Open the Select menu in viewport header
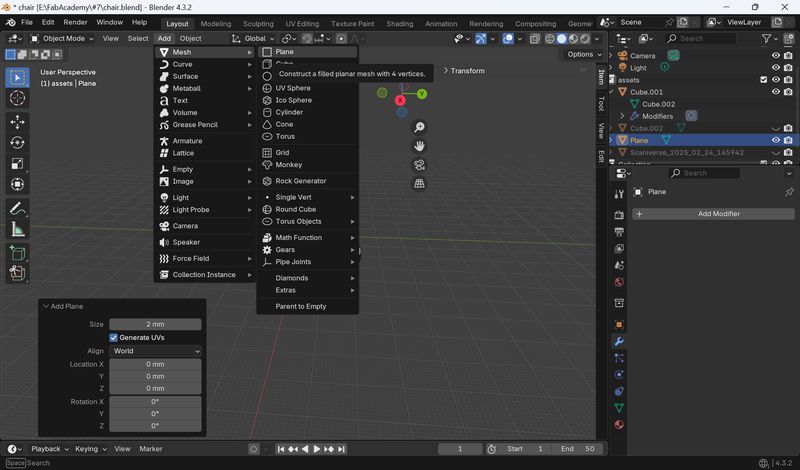 click(x=138, y=39)
